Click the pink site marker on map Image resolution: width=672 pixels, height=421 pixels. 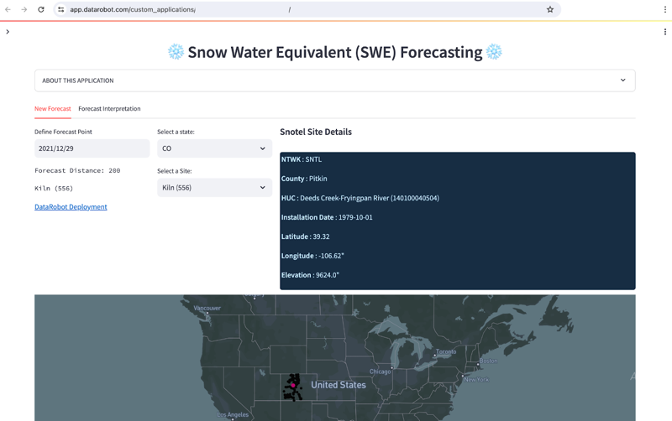pyautogui.click(x=293, y=385)
